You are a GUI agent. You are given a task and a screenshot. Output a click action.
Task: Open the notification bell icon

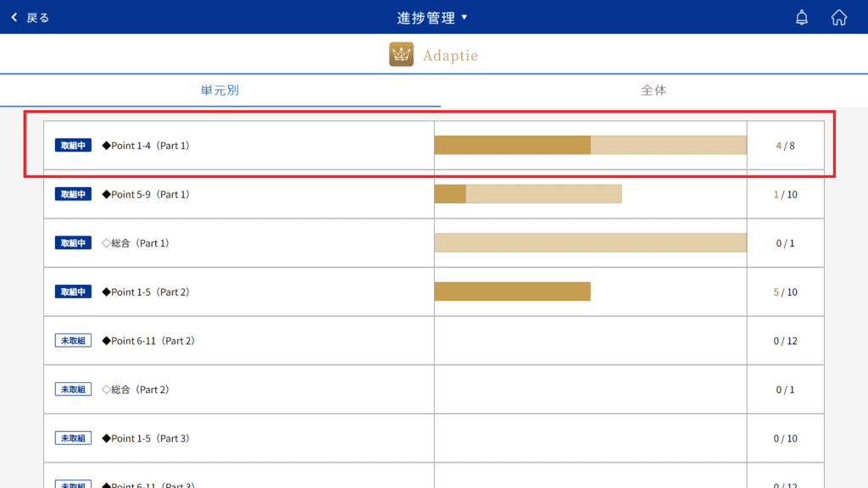click(802, 18)
